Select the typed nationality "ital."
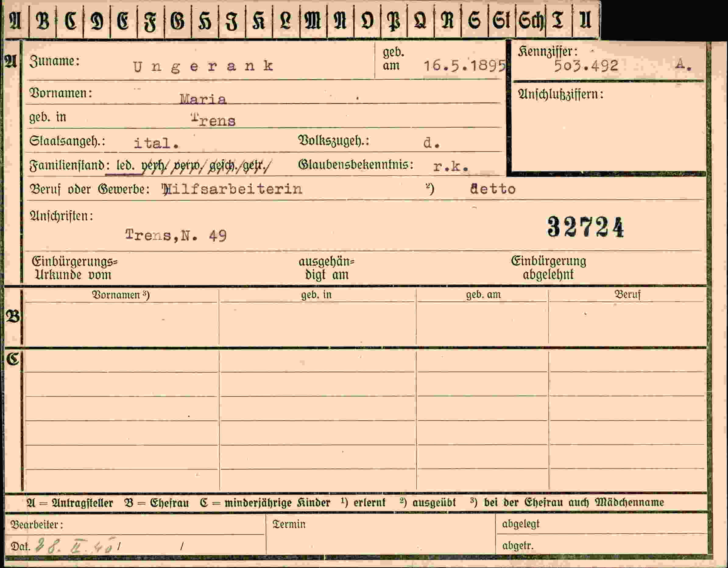The image size is (728, 568). [x=156, y=143]
